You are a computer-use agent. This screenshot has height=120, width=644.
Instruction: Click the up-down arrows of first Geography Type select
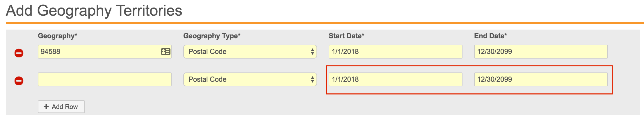pyautogui.click(x=312, y=52)
